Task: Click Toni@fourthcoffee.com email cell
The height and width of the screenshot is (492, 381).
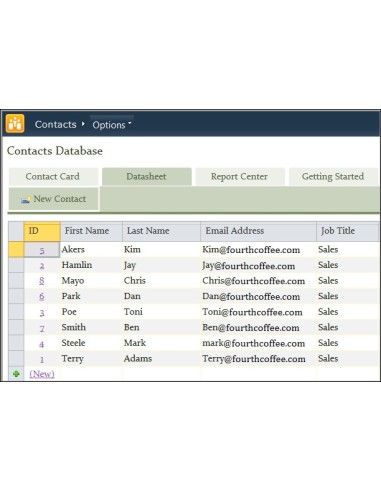Action: [x=258, y=312]
